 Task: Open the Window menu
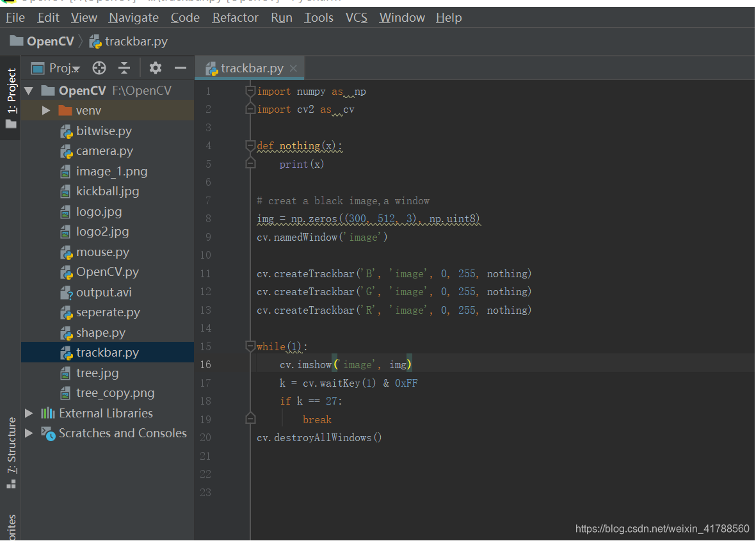tap(402, 18)
